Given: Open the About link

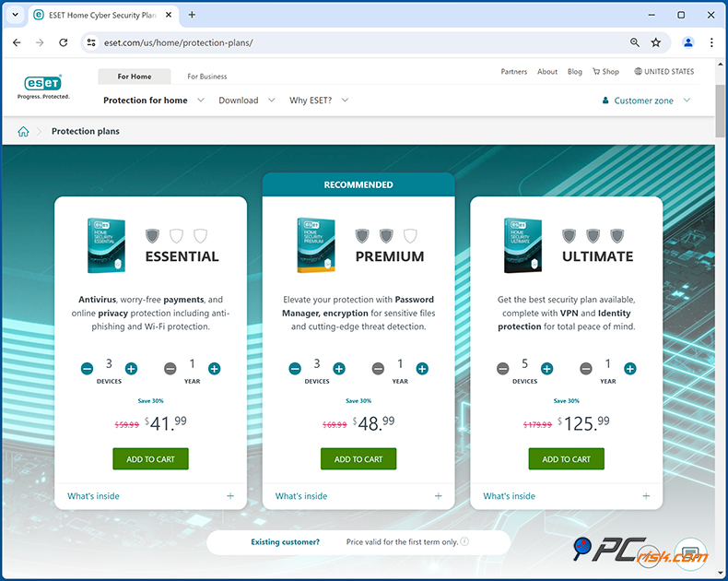Looking at the screenshot, I should point(547,72).
